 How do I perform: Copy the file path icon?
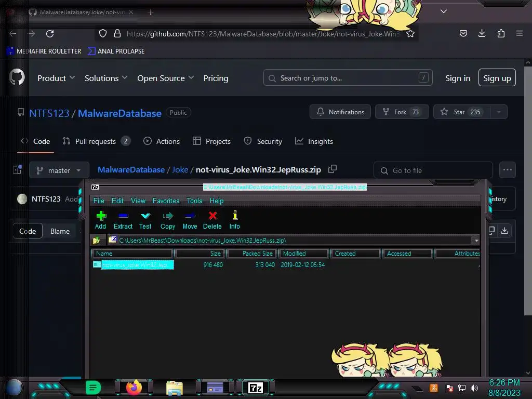tap(332, 169)
